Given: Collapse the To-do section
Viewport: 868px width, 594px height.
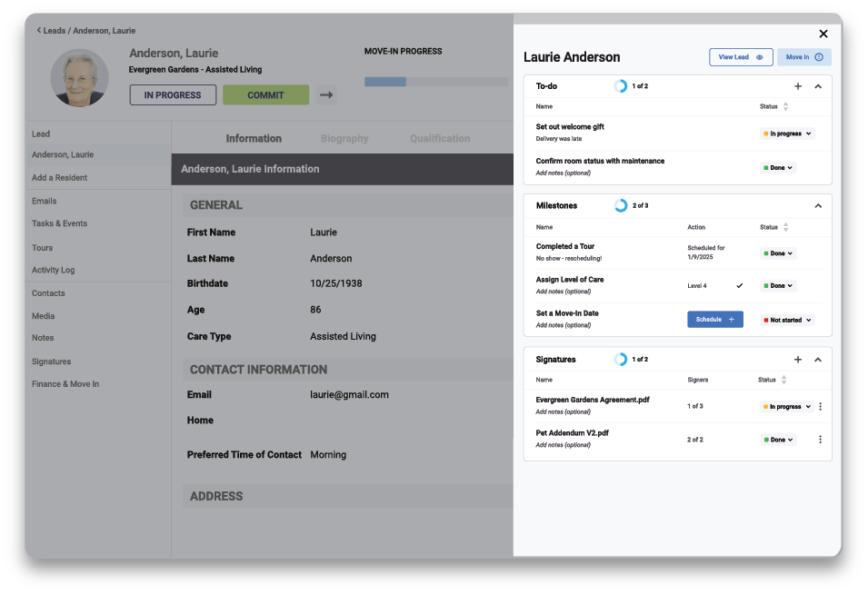Looking at the screenshot, I should point(818,86).
